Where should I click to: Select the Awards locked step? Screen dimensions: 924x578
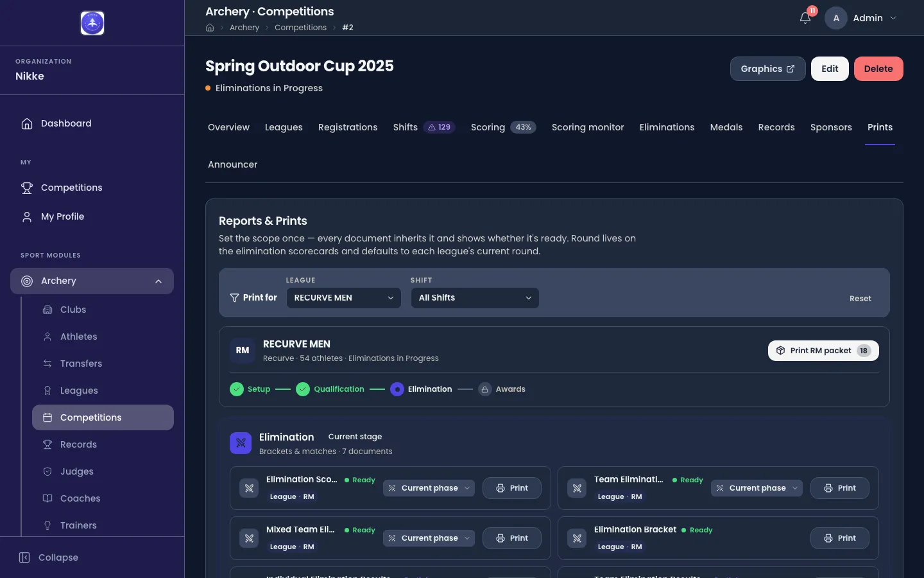(x=502, y=389)
